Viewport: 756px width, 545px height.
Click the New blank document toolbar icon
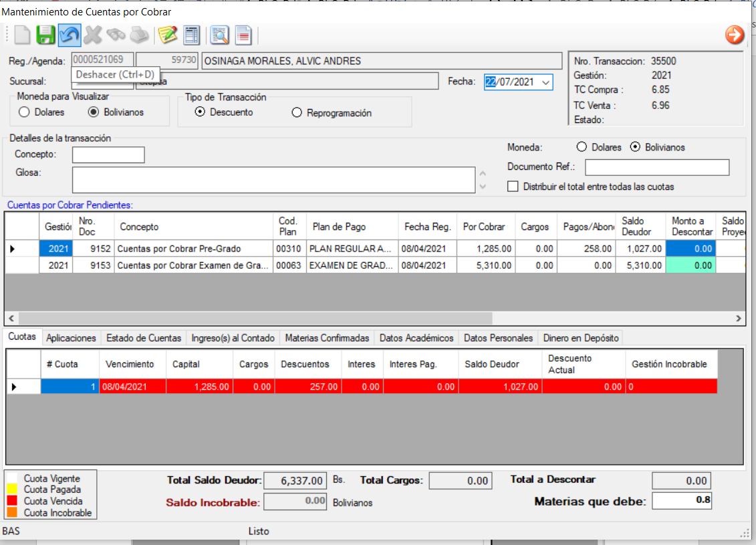22,35
